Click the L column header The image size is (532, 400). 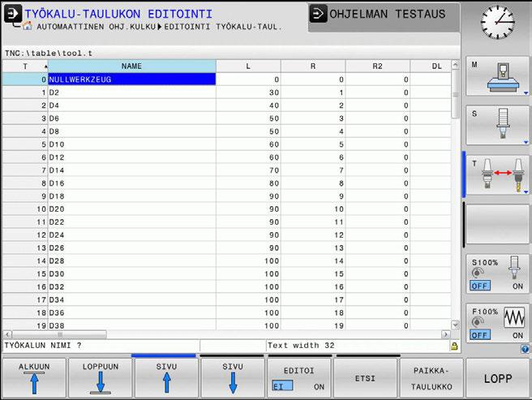(248, 67)
